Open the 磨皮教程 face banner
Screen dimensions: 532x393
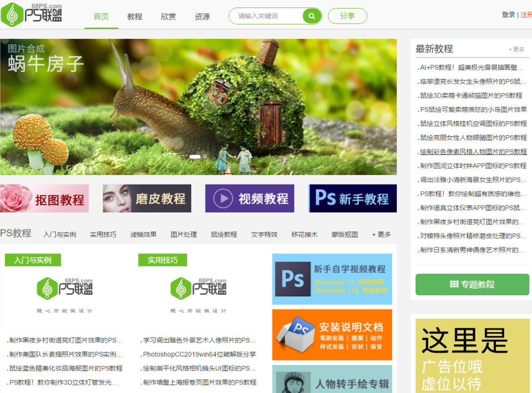pyautogui.click(x=147, y=198)
